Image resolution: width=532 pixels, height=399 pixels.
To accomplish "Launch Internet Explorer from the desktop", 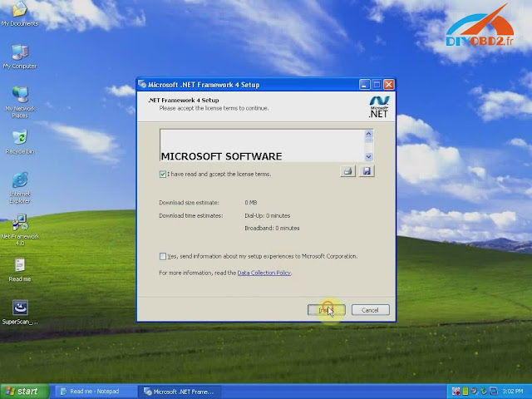I will pos(20,188).
